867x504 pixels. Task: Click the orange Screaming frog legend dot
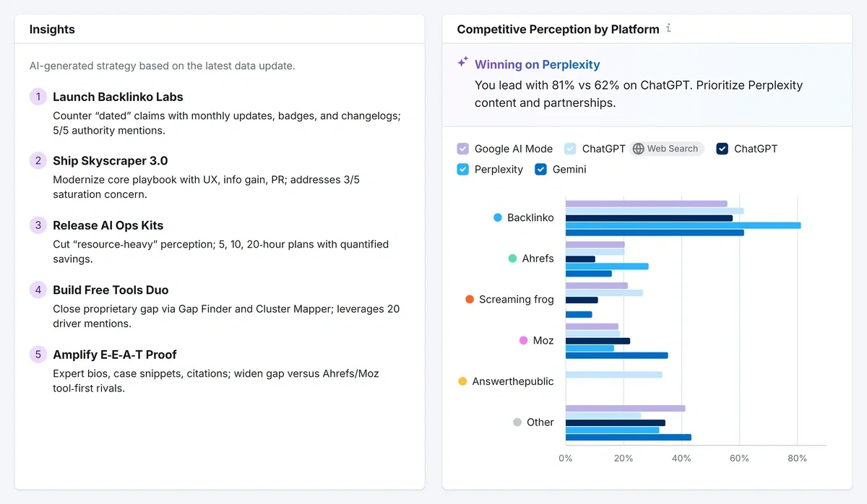click(470, 299)
